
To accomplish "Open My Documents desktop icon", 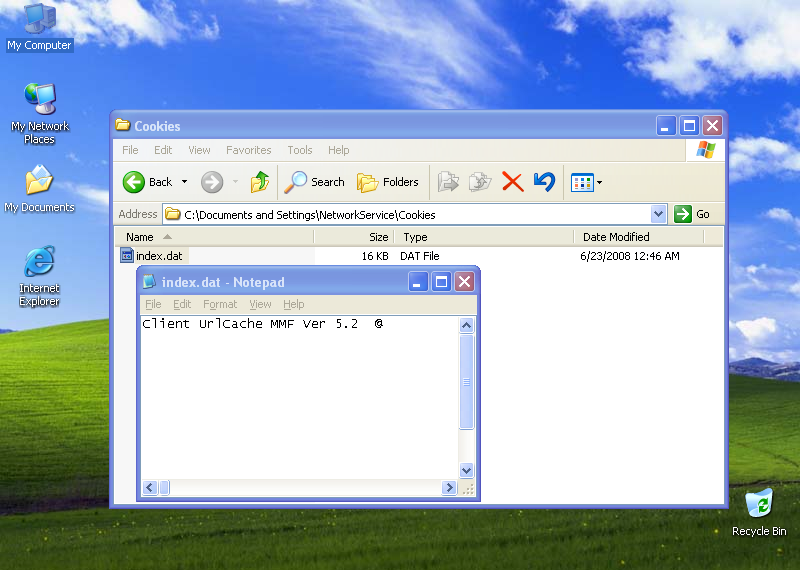I will click(x=39, y=188).
